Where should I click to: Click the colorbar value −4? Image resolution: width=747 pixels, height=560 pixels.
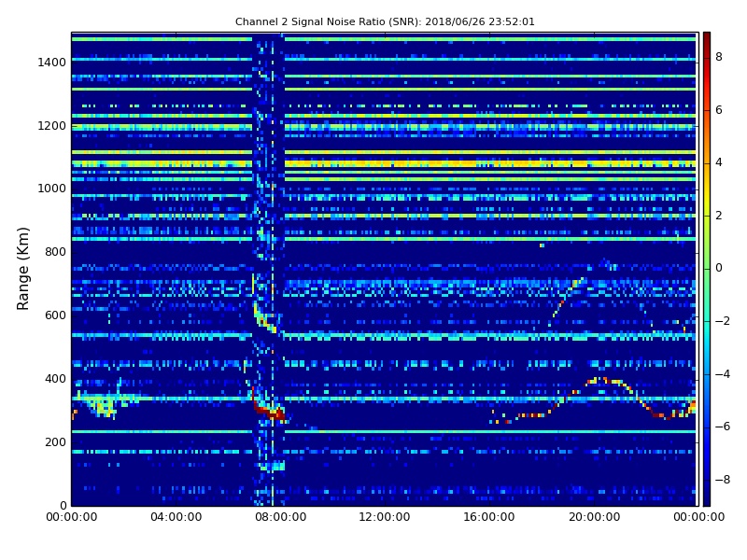pyautogui.click(x=723, y=374)
